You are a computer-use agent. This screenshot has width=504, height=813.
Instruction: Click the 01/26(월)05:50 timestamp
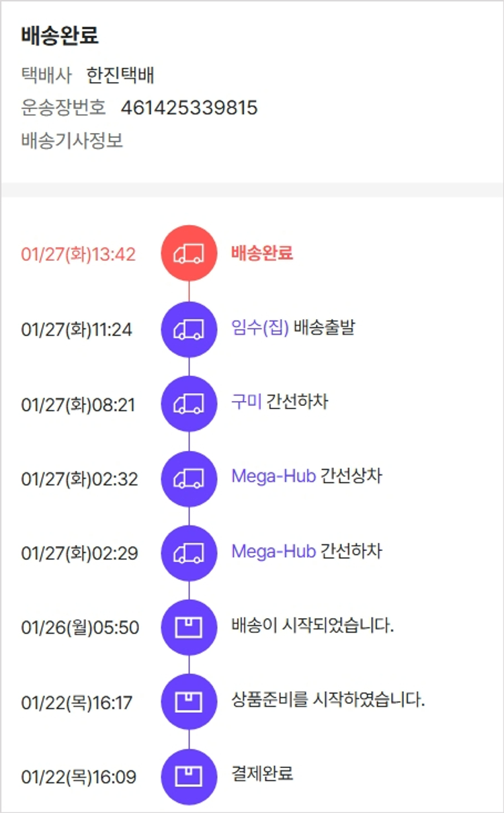81,628
